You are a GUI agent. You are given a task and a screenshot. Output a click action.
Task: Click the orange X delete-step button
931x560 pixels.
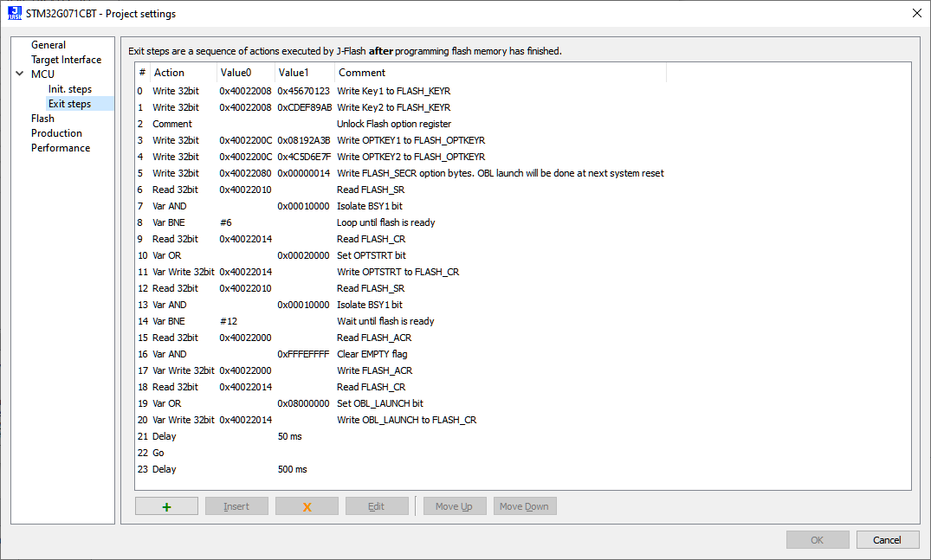point(307,506)
